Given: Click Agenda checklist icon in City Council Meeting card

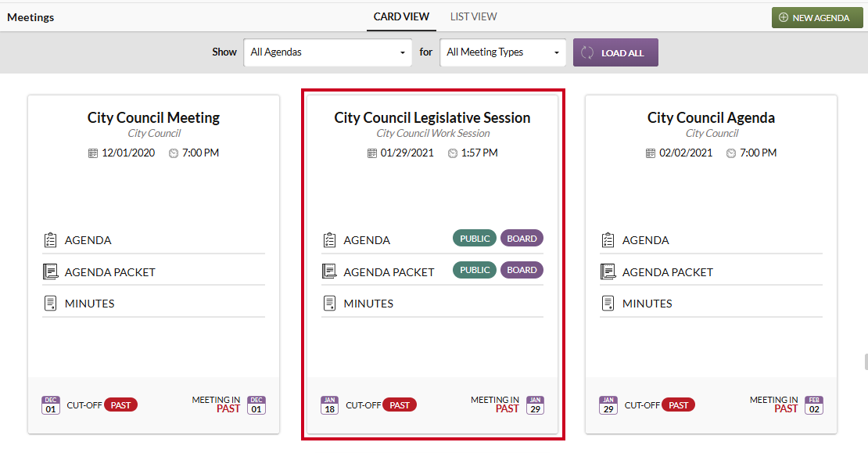Looking at the screenshot, I should pos(50,239).
